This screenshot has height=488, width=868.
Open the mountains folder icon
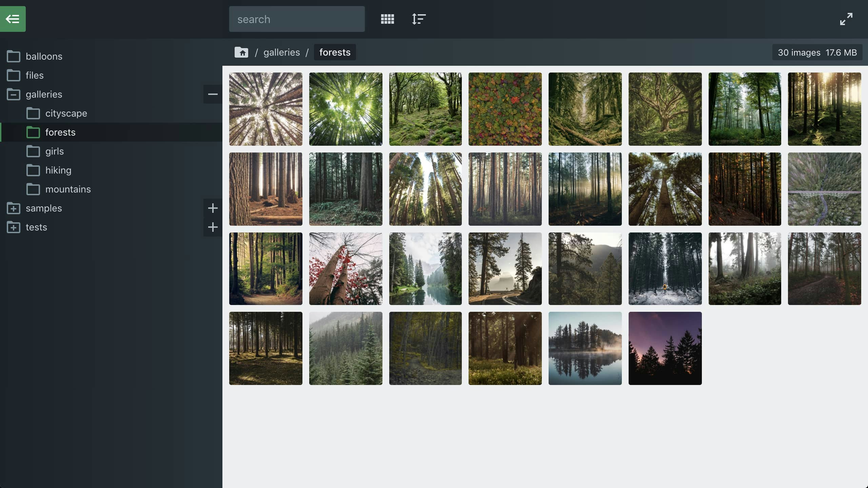[x=33, y=189]
